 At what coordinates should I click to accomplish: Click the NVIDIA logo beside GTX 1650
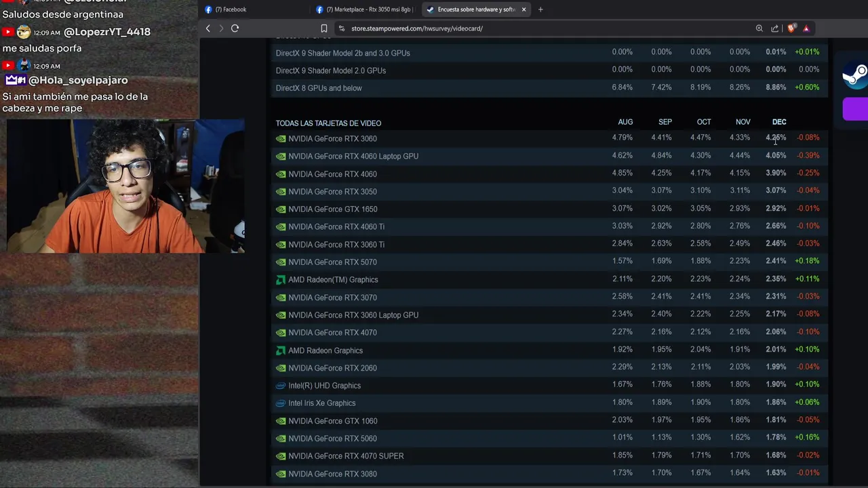point(281,209)
